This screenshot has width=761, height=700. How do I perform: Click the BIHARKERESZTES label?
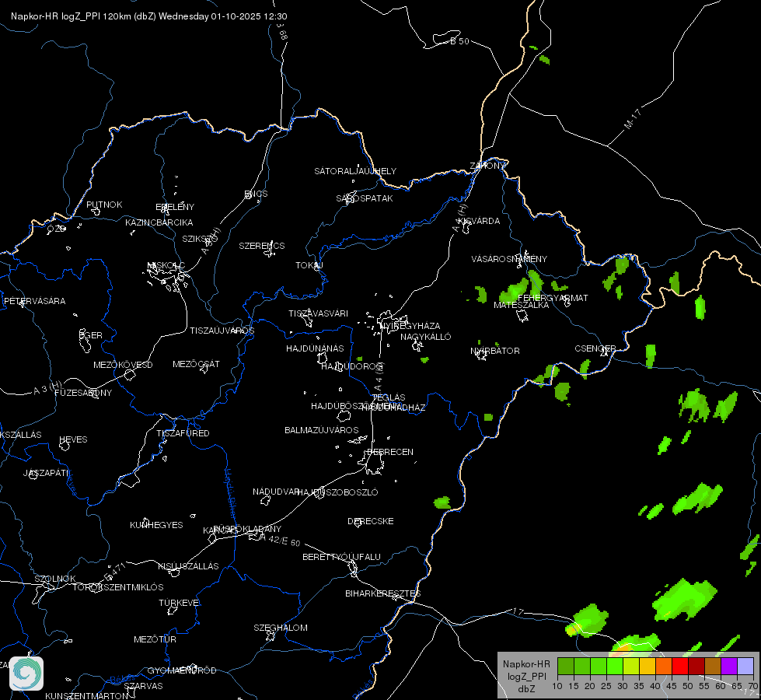pos(383,593)
